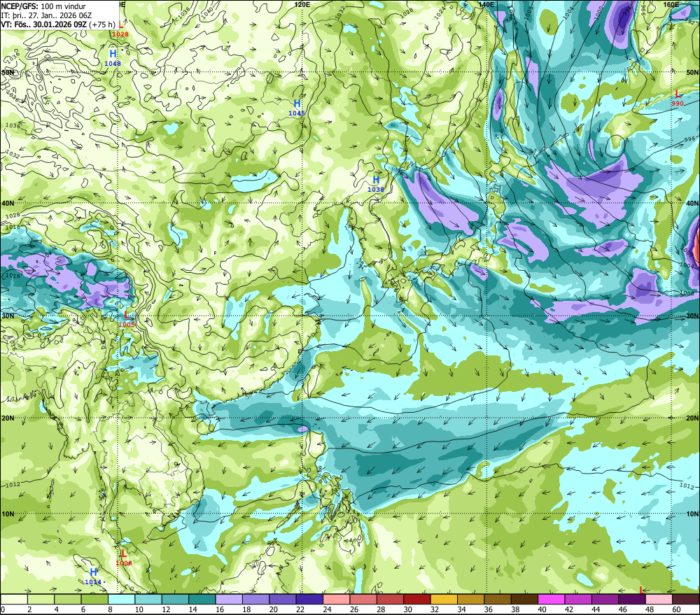Select the IT initialization time line
The image size is (700, 615).
(46, 15)
